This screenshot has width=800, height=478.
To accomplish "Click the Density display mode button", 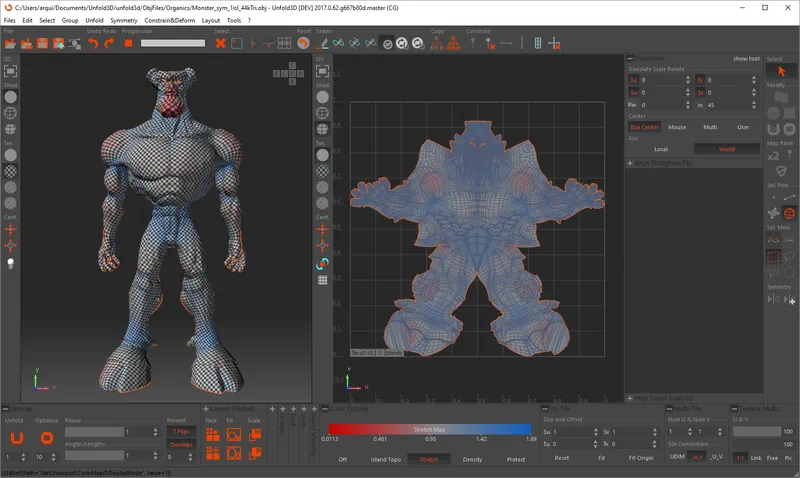I will (472, 459).
